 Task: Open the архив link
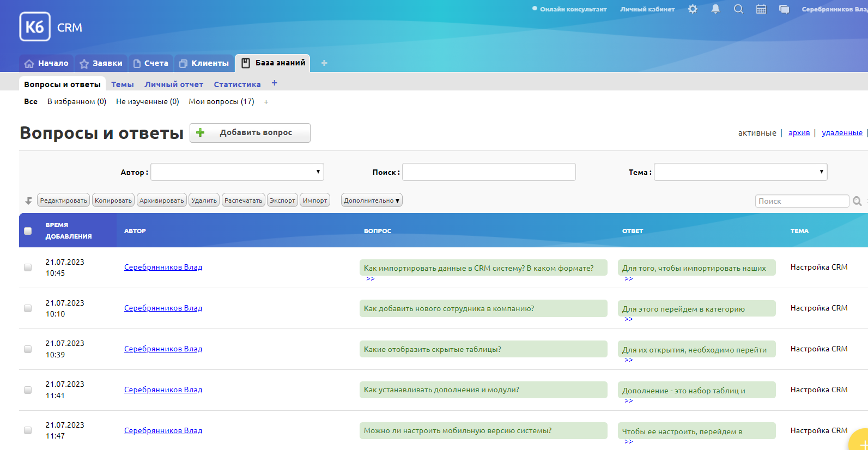[x=799, y=133]
